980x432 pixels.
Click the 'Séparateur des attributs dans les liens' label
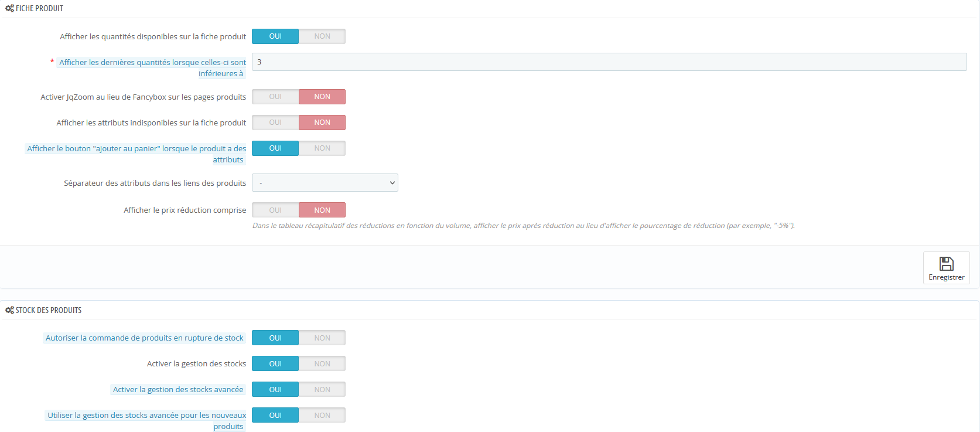(x=155, y=183)
